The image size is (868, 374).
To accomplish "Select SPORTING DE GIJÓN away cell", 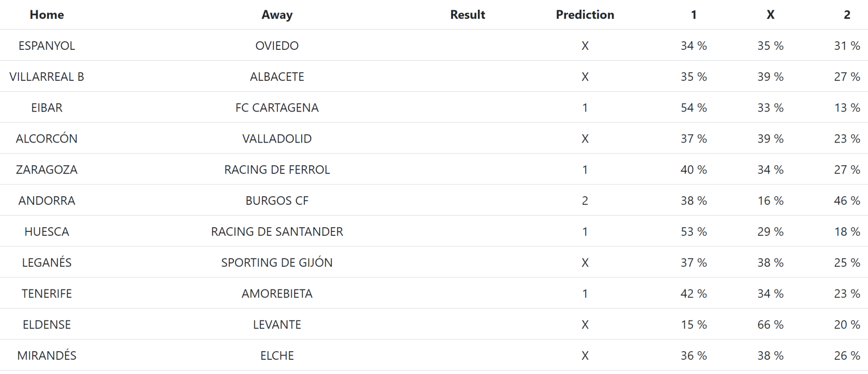I will [277, 262].
